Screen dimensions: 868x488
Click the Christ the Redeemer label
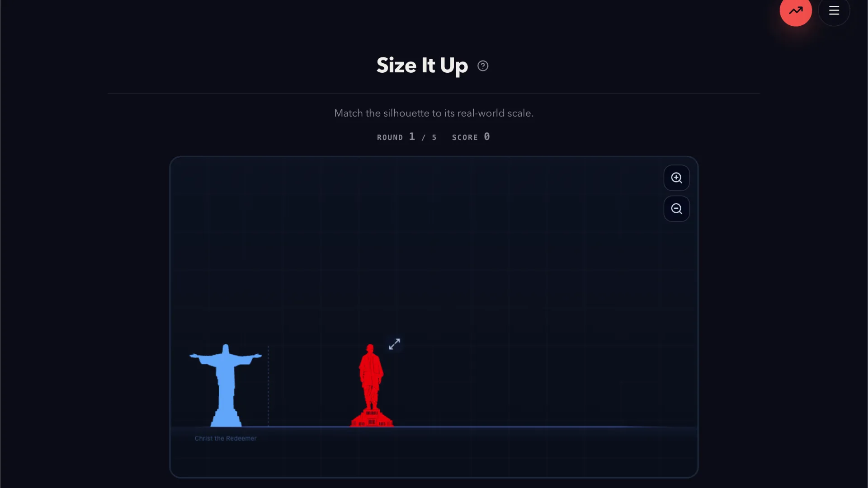(226, 438)
